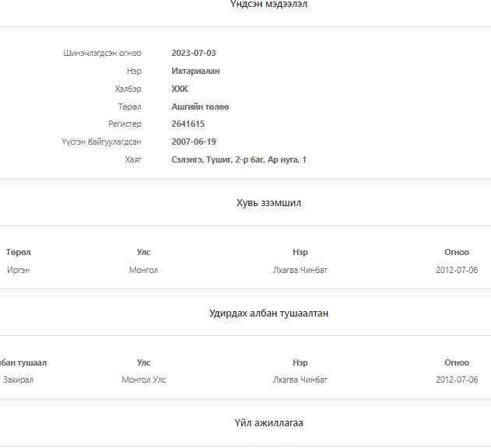Image resolution: width=491 pixels, height=448 pixels.
Task: Click the Захирал position cell
Action: coord(19,380)
